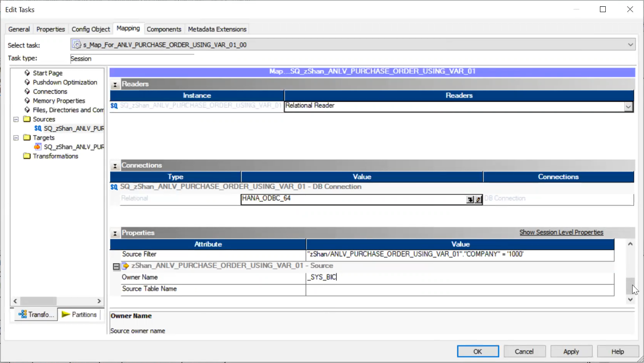Click the Apply button
644x363 pixels.
[571, 351]
